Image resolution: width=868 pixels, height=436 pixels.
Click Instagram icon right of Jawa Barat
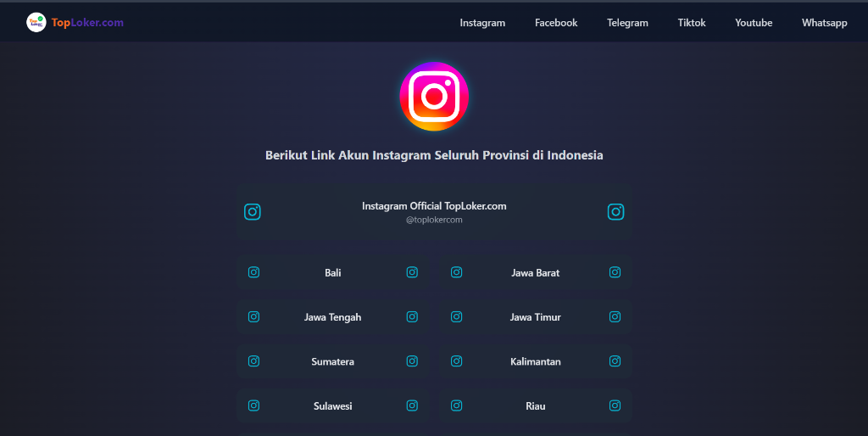pyautogui.click(x=615, y=272)
